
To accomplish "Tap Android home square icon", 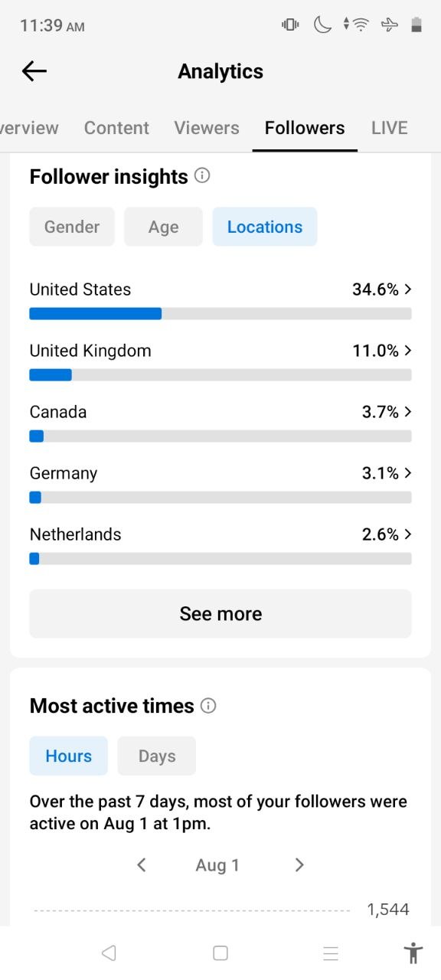I will (x=220, y=953).
